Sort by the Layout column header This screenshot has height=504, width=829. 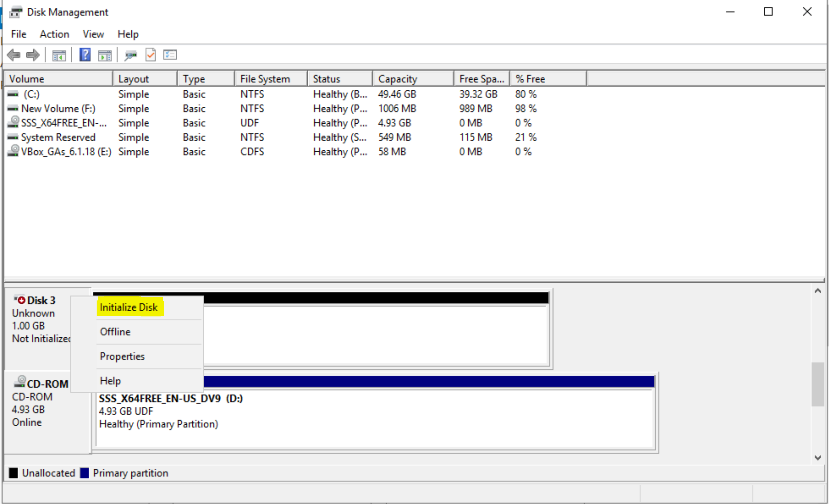[145, 79]
